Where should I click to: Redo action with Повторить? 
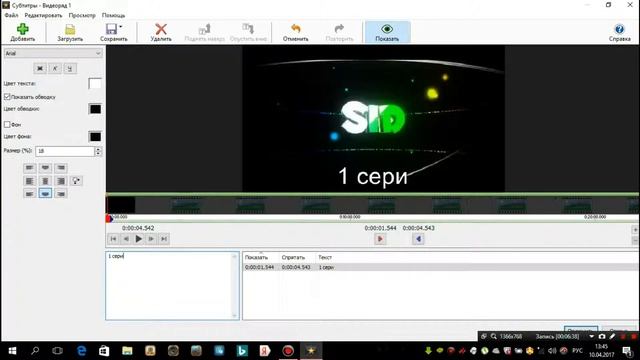click(339, 32)
